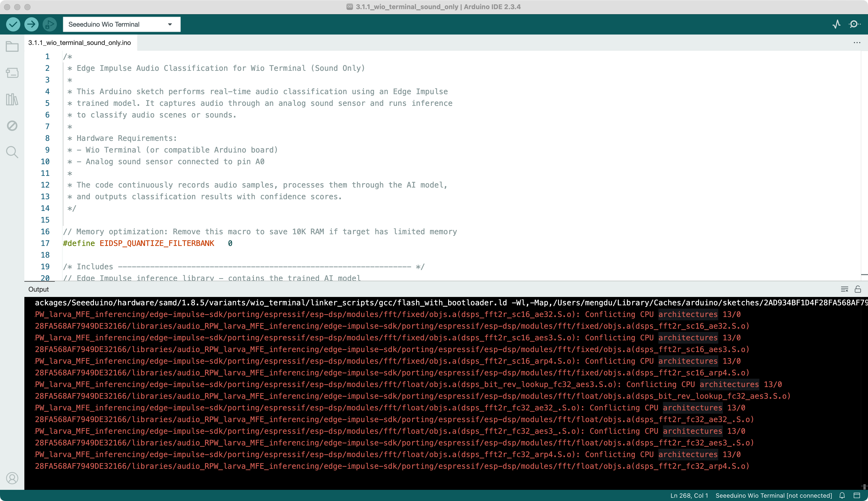Select the 3.1.1_wio_terminal_sound_only.ino tab
The image size is (868, 501).
pos(79,43)
